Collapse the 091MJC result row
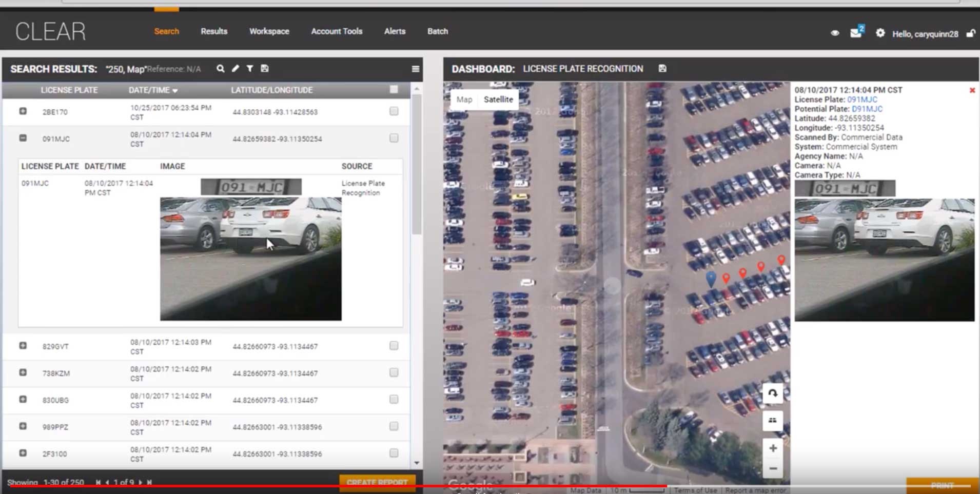Viewport: 980px width, 494px height. click(x=23, y=138)
